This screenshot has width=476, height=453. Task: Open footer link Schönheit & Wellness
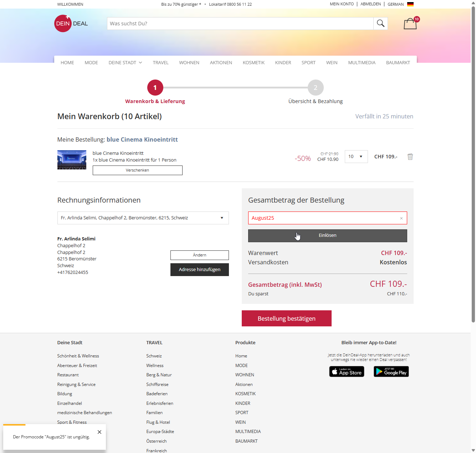[78, 356]
